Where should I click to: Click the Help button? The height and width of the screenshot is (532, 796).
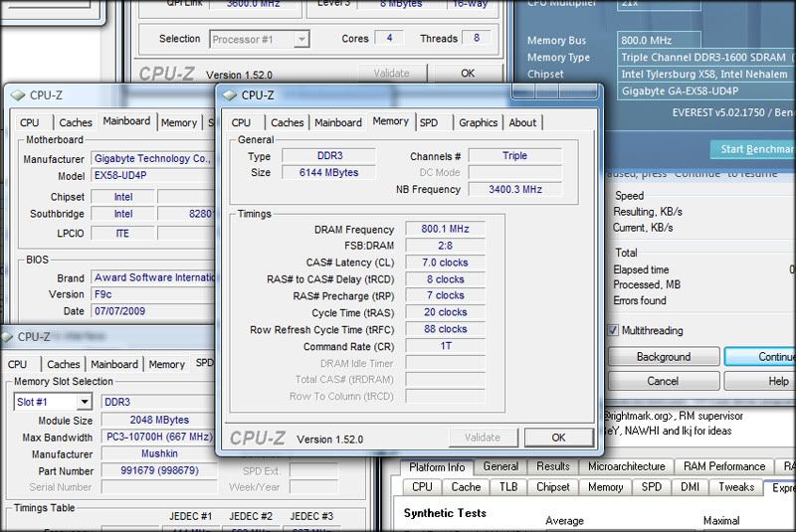[760, 381]
